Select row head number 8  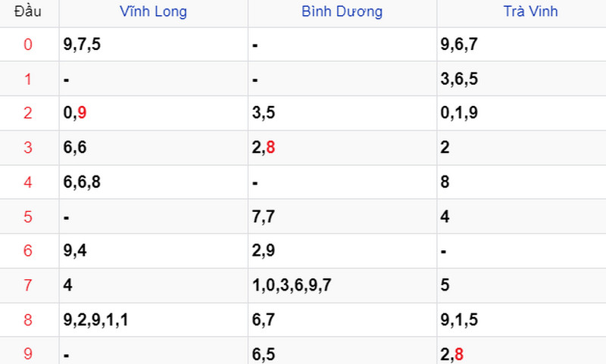28,320
